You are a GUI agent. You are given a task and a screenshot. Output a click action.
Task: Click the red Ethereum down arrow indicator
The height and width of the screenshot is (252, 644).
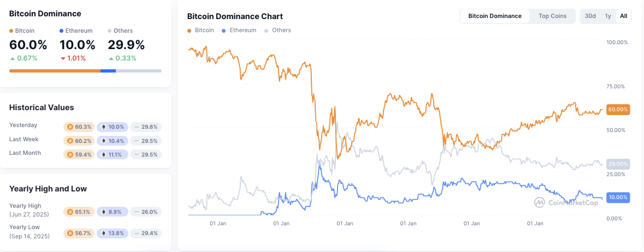click(63, 58)
